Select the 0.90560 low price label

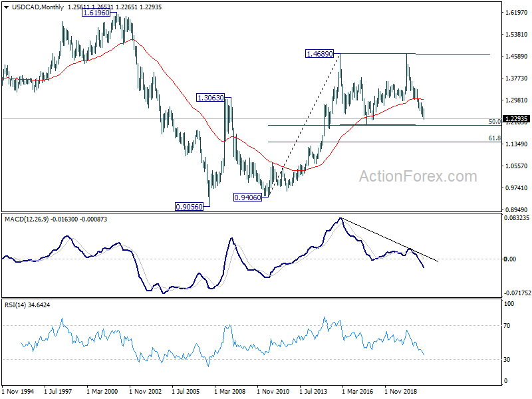point(189,206)
